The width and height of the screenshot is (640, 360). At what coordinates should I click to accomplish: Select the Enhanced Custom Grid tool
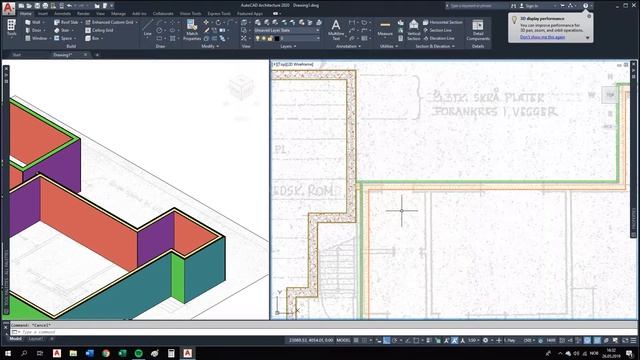pyautogui.click(x=109, y=22)
